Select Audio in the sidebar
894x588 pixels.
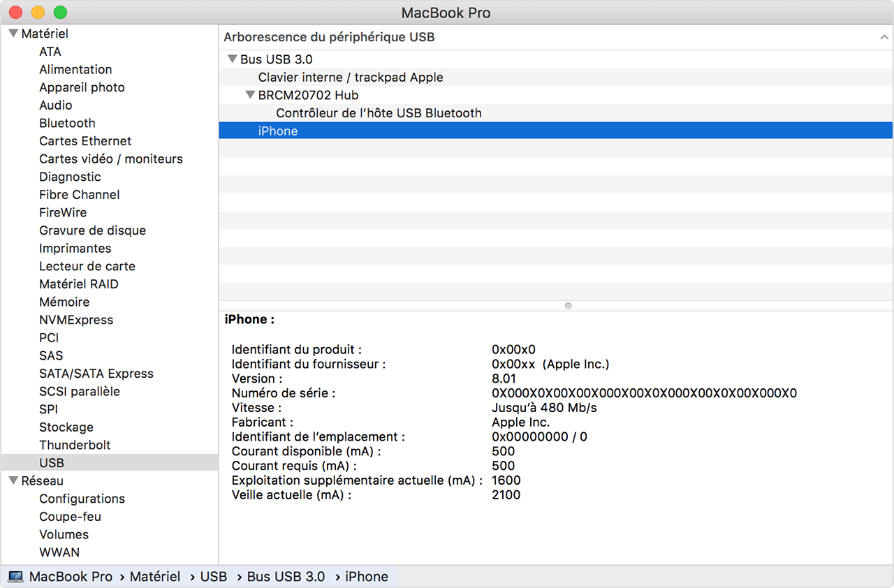pyautogui.click(x=56, y=105)
